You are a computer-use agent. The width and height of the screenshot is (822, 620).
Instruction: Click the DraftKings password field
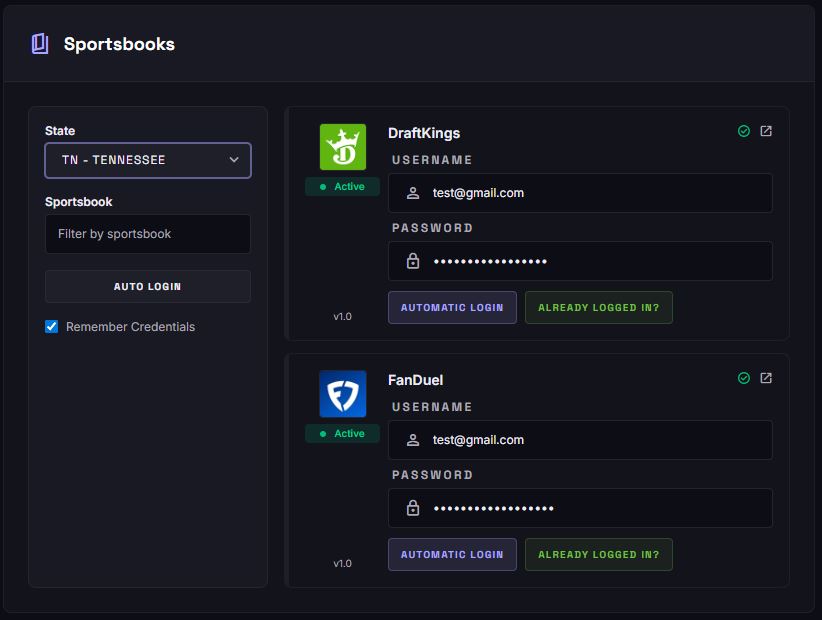(x=580, y=261)
